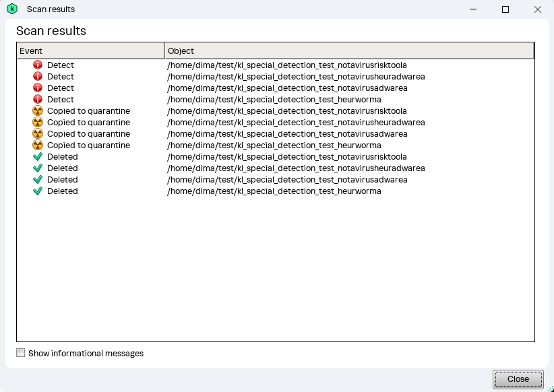
Task: Click quarantine icon for heurworma row
Action: (x=38, y=145)
